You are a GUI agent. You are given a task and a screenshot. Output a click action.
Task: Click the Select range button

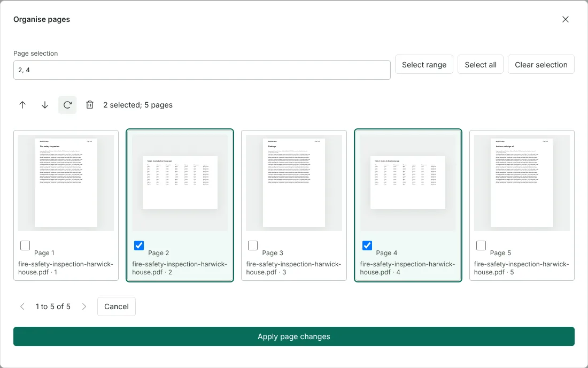tap(424, 65)
